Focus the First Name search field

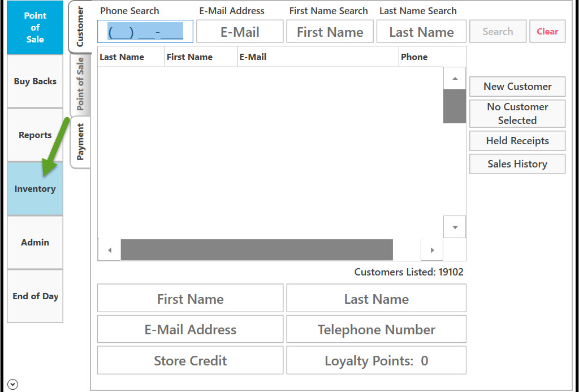point(330,32)
